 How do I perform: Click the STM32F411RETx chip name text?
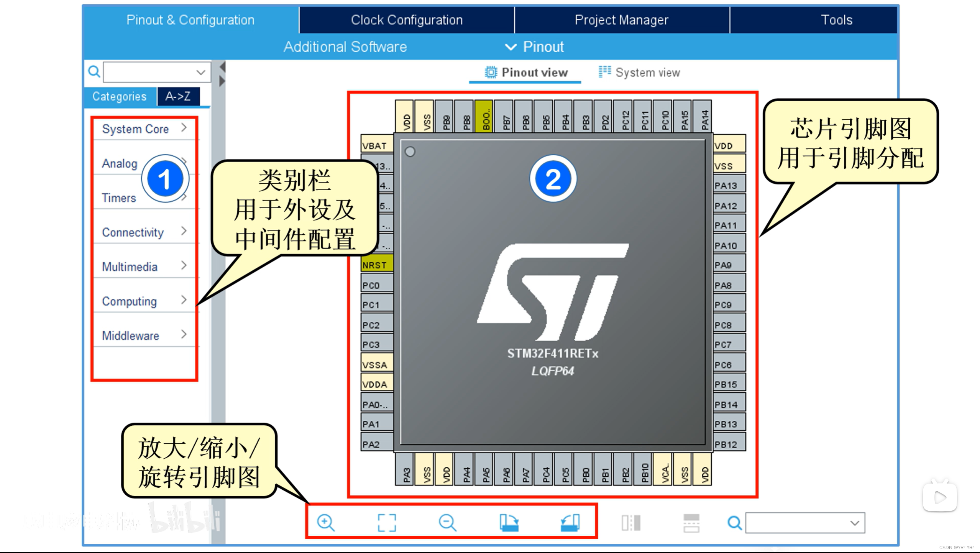tap(553, 353)
